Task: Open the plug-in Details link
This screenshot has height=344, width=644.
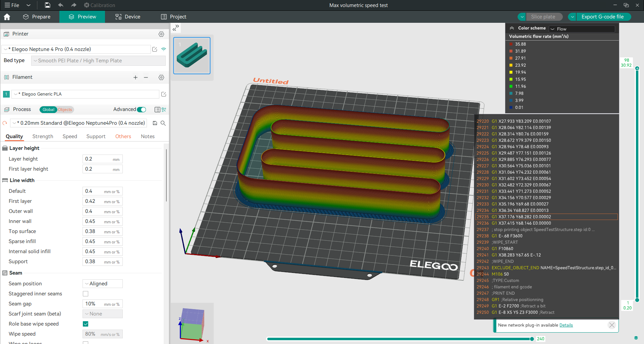Action: [x=566, y=325]
